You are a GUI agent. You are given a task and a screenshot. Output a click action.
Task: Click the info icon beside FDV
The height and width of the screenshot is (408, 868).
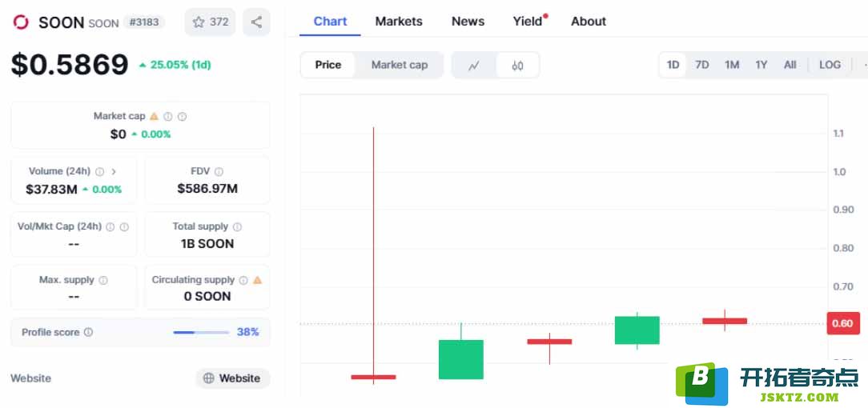pyautogui.click(x=219, y=171)
